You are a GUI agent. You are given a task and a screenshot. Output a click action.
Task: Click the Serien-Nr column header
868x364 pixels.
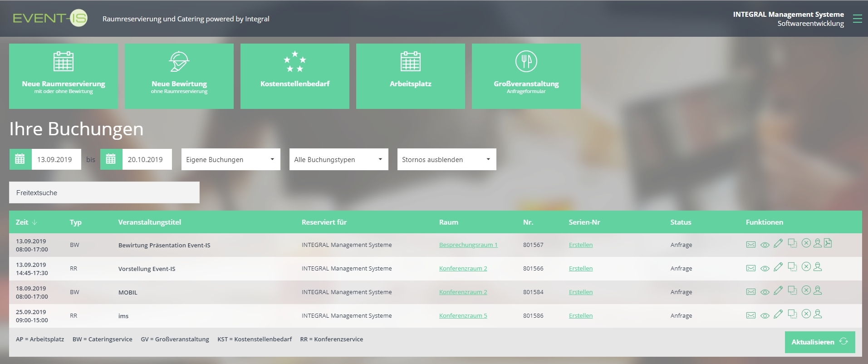pyautogui.click(x=584, y=222)
